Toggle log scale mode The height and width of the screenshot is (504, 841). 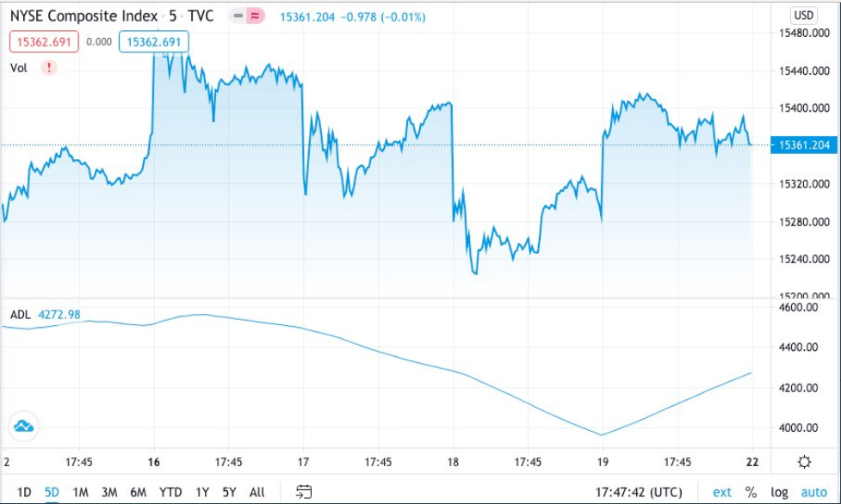[779, 492]
